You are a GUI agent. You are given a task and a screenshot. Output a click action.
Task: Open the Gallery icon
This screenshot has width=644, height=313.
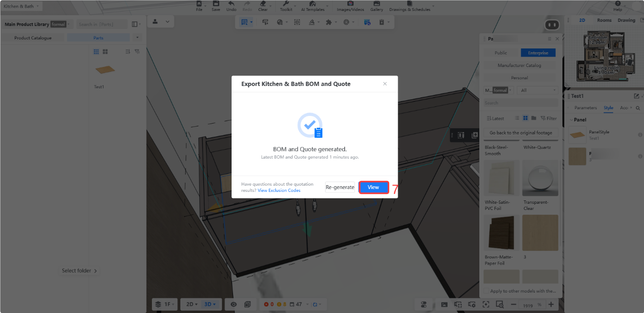point(376,4)
